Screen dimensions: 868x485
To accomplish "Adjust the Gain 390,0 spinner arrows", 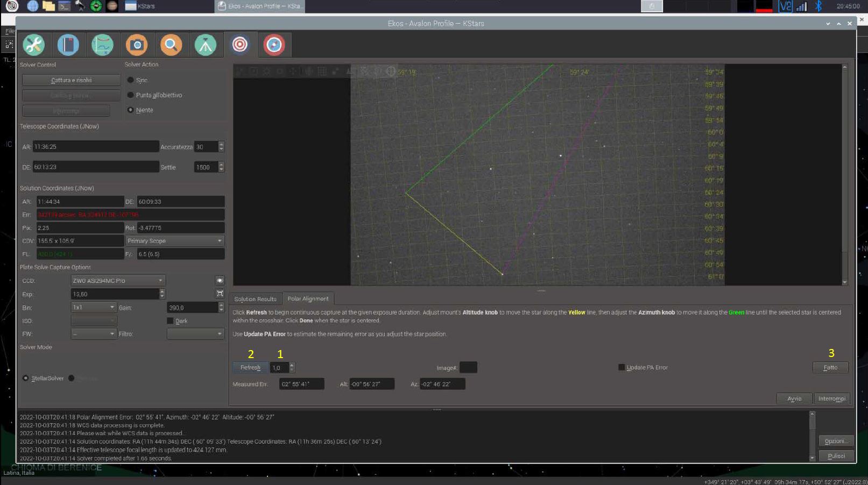I will pos(221,308).
